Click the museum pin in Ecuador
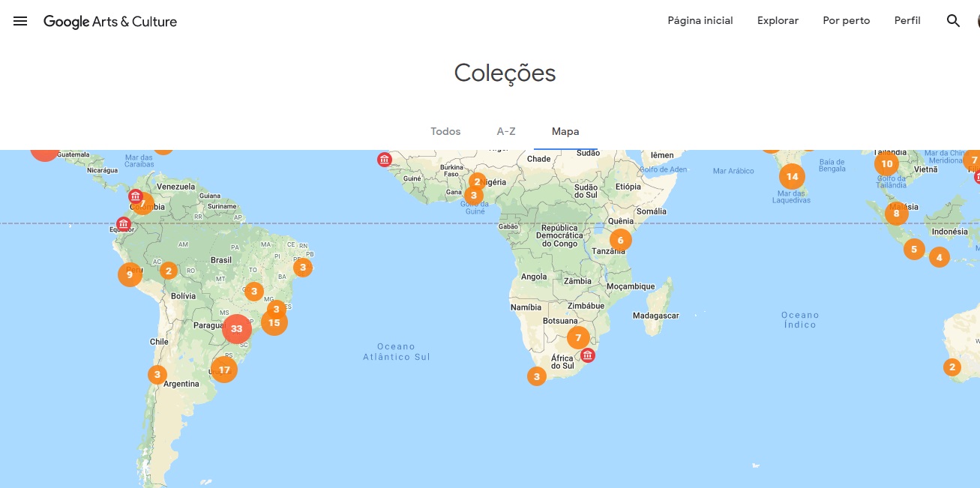980x488 pixels. tap(124, 223)
